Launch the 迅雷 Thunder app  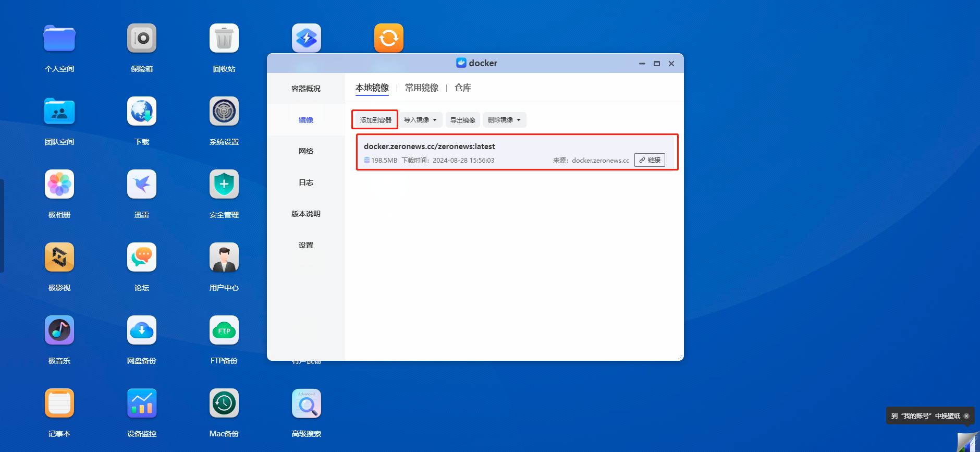142,184
